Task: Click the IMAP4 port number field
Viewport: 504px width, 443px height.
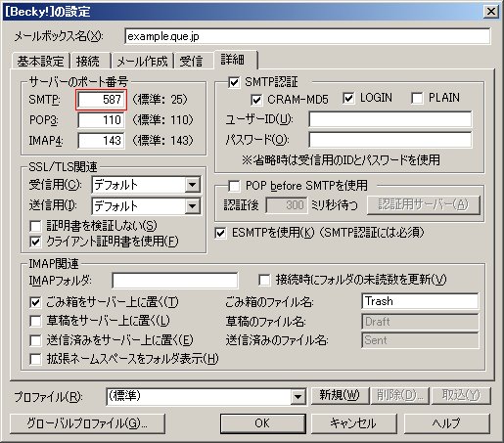Action: coord(101,141)
